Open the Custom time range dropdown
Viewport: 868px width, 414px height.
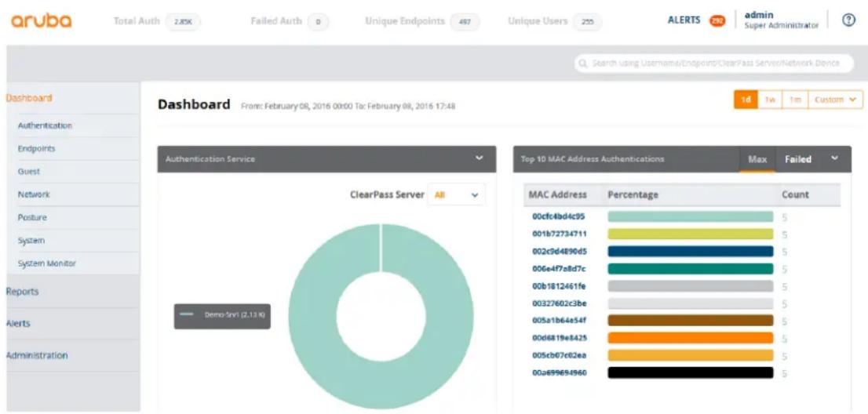pos(835,100)
